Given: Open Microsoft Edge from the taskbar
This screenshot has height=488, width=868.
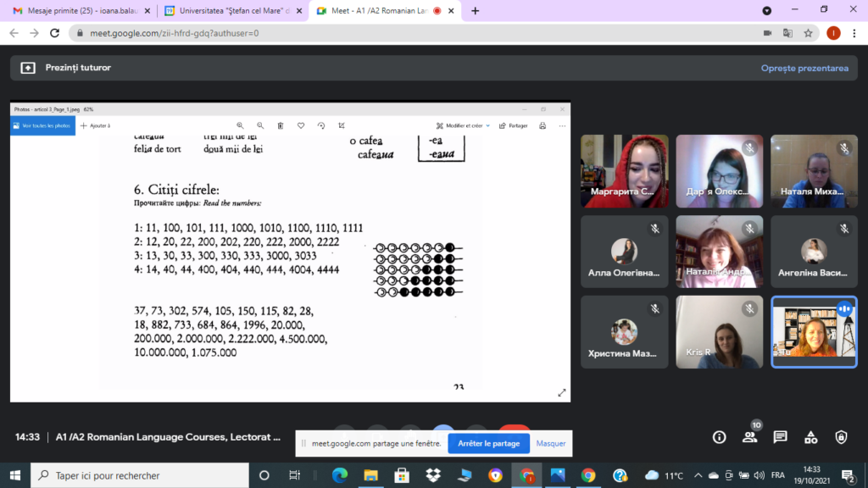Looking at the screenshot, I should [339, 475].
